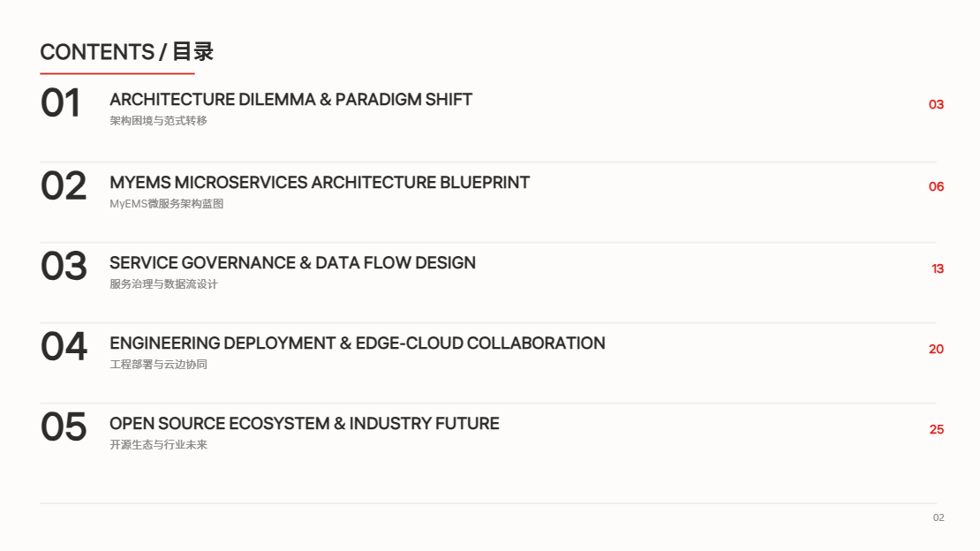Select section number 01
This screenshot has width=980, height=551.
pyautogui.click(x=61, y=103)
